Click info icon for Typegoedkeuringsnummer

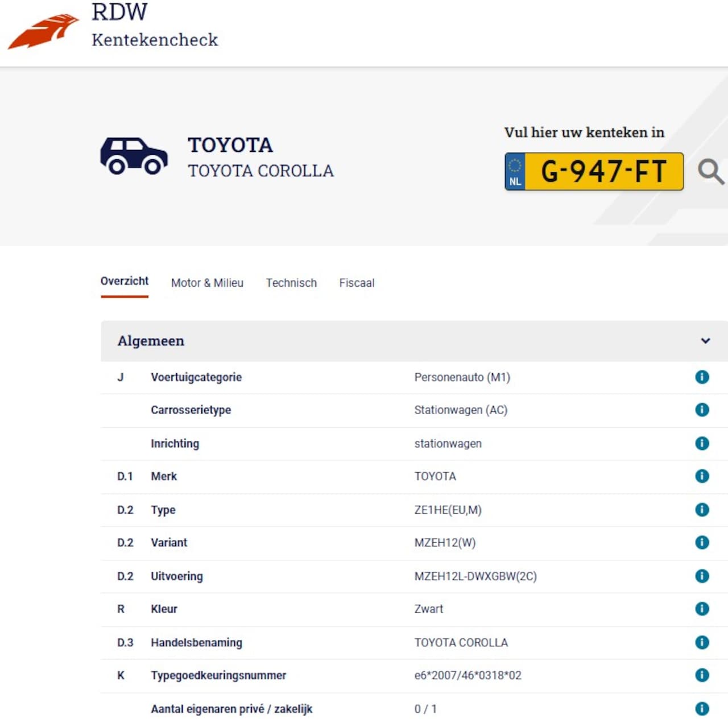[x=702, y=675]
